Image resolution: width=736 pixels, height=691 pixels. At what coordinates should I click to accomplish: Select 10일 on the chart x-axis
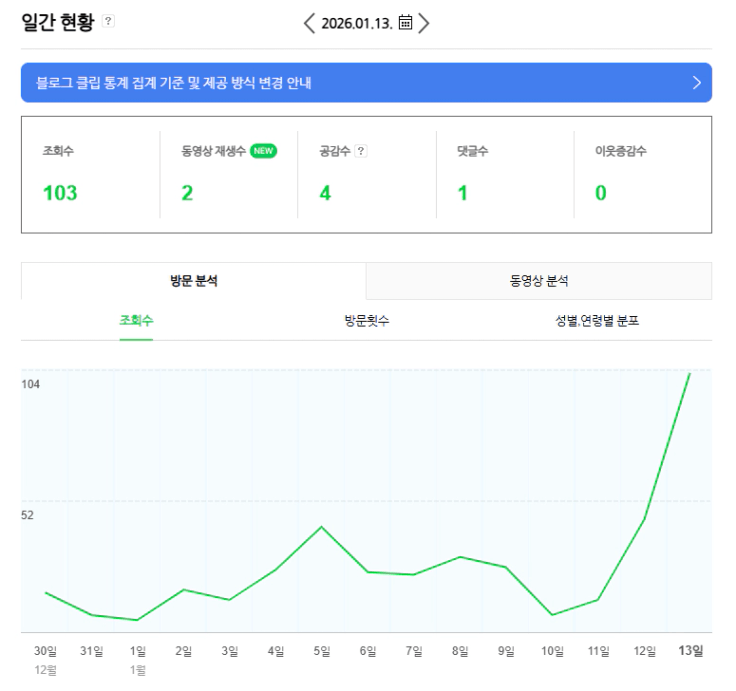click(553, 651)
